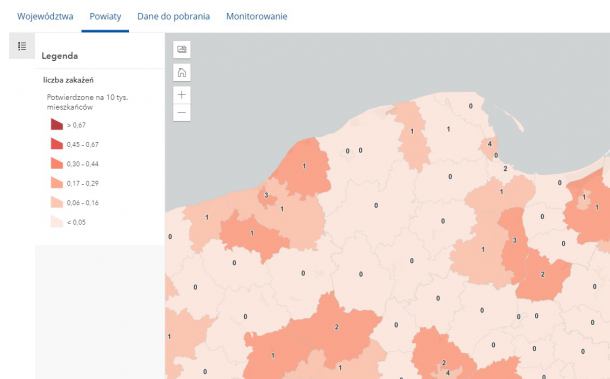Open the Województwa tab

[x=45, y=16]
